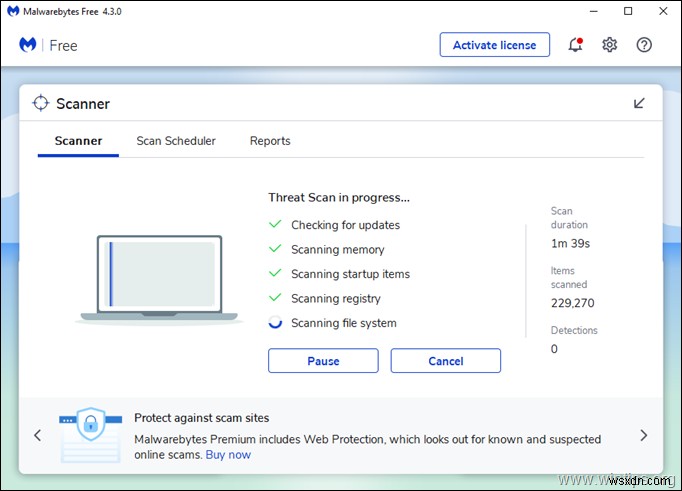
Task: Open the Reports tab
Action: pyautogui.click(x=270, y=141)
